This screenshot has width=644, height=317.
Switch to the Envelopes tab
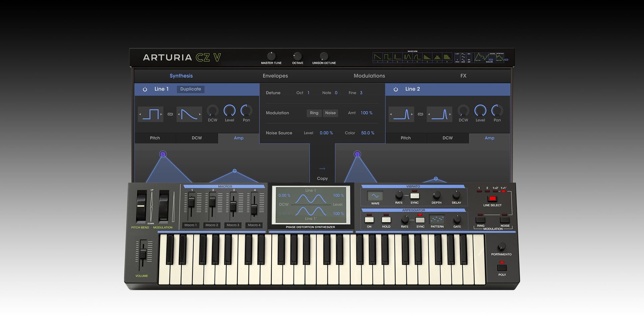pos(275,76)
